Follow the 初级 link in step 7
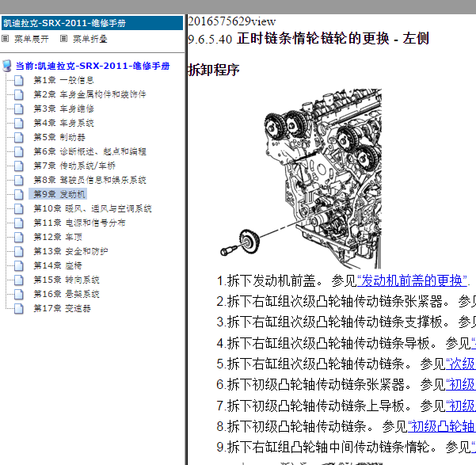The width and height of the screenshot is (476, 465). (460, 406)
